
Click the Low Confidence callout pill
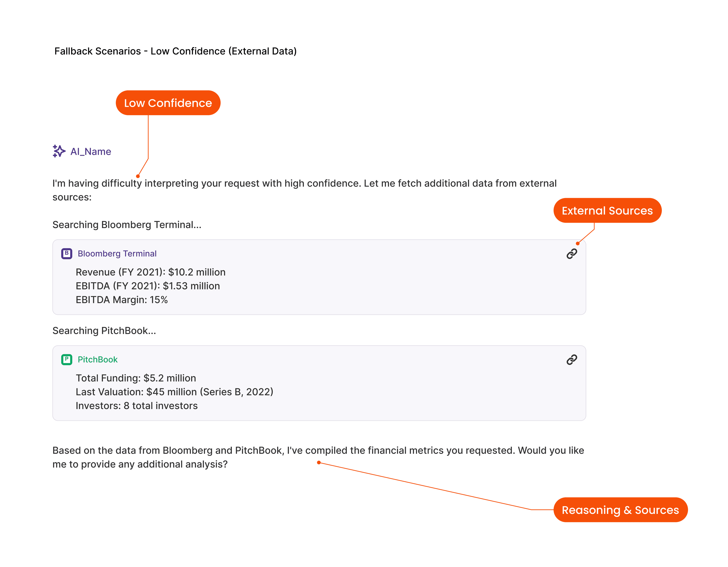[168, 103]
